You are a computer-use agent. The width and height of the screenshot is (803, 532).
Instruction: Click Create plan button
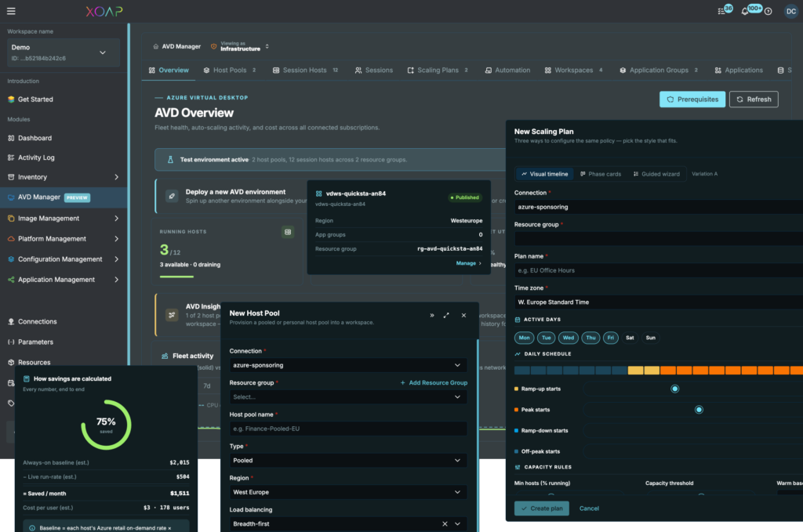541,508
